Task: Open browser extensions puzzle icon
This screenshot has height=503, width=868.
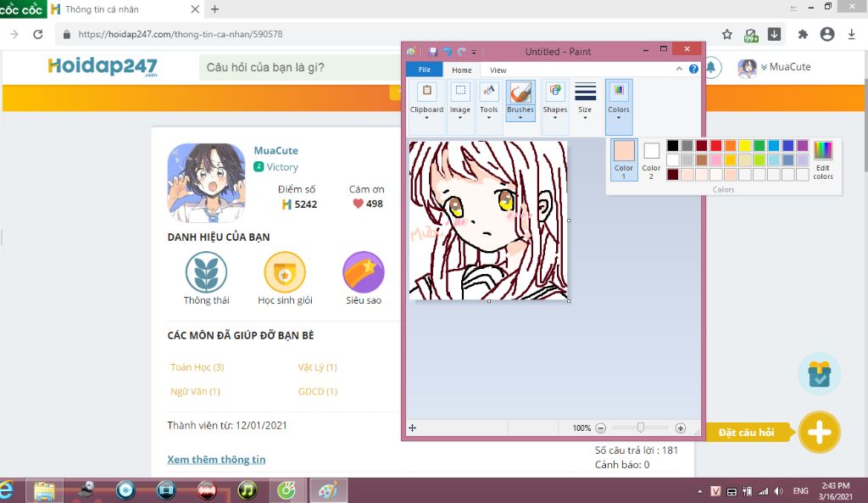Action: tap(803, 34)
